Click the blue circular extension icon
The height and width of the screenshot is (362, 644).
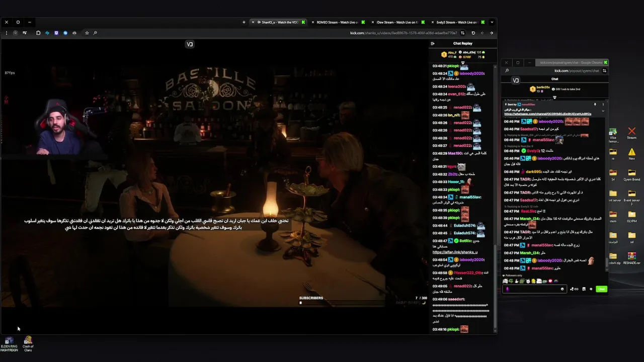pyautogui.click(x=65, y=33)
